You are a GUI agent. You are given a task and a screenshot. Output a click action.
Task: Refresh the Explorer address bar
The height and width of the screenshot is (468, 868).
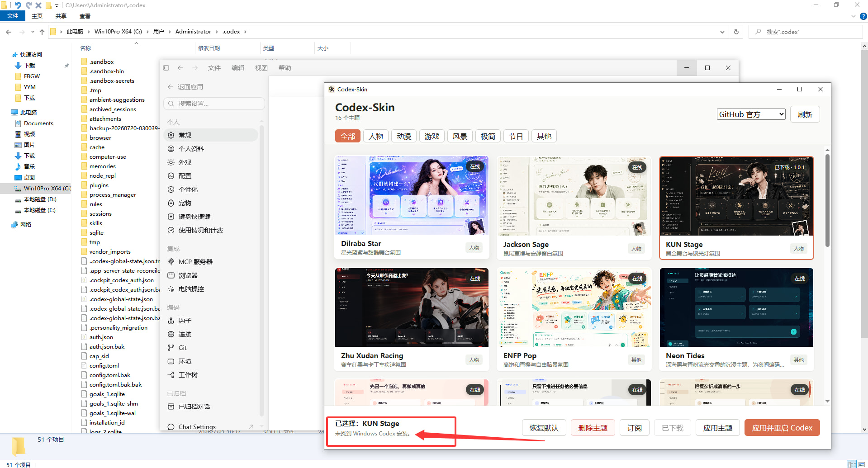pyautogui.click(x=736, y=32)
